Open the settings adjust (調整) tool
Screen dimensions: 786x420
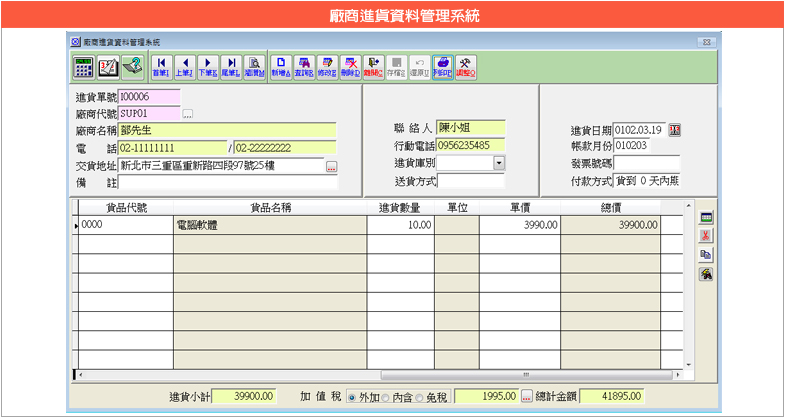[466, 67]
